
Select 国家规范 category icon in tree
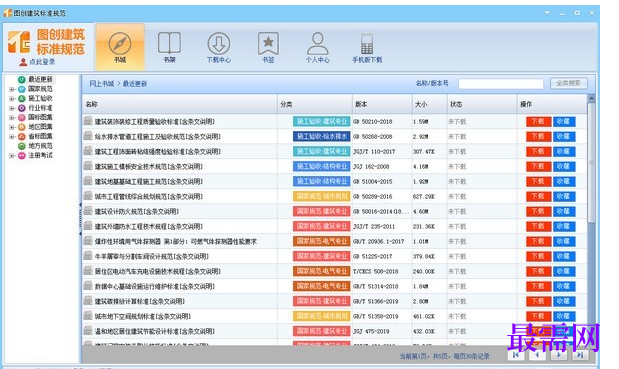pyautogui.click(x=22, y=89)
